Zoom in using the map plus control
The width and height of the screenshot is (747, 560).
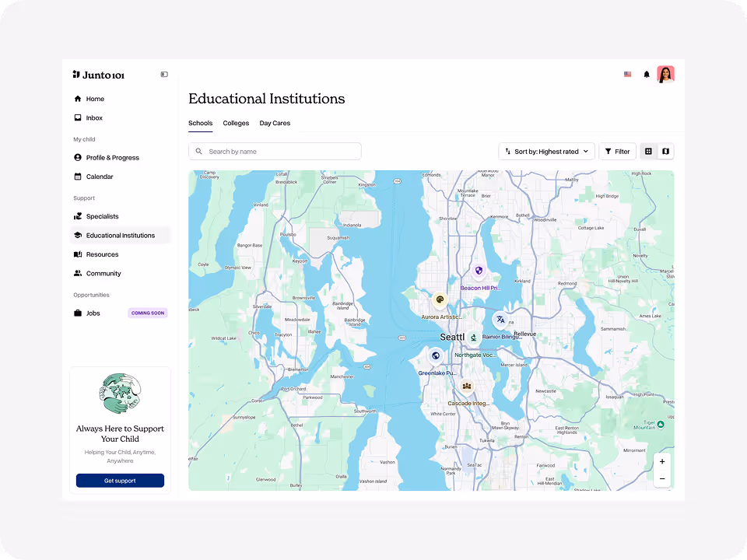click(662, 461)
